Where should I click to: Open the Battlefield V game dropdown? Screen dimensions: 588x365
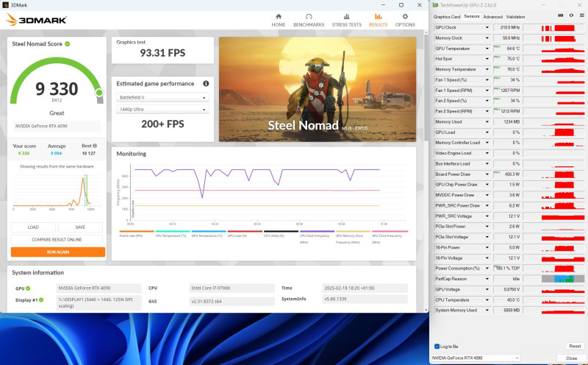(162, 97)
